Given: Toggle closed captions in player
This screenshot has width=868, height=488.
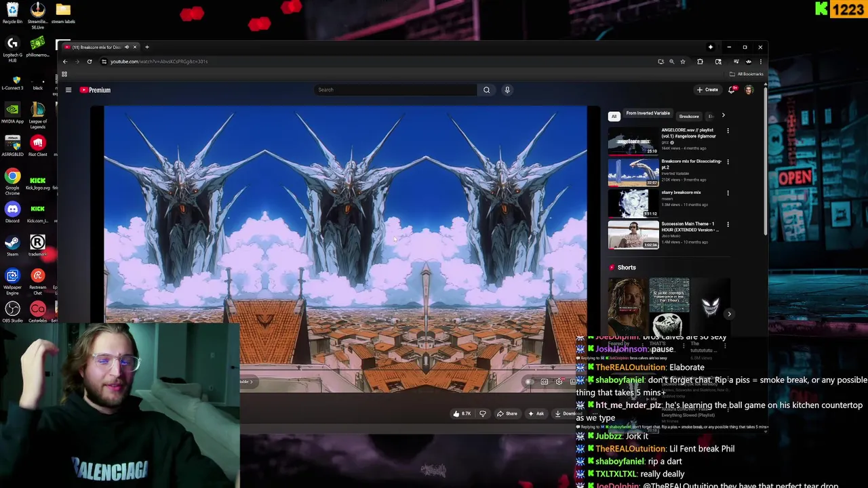Looking at the screenshot, I should (545, 382).
